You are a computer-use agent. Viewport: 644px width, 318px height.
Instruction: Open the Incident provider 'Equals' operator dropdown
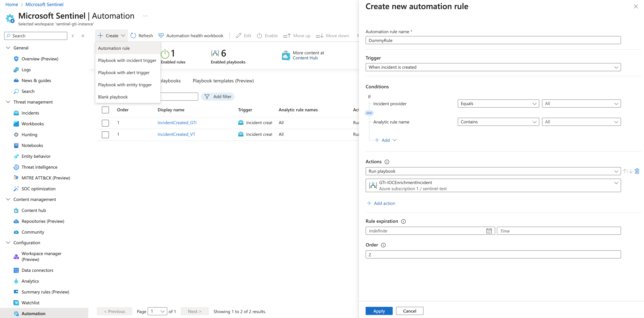tap(498, 104)
